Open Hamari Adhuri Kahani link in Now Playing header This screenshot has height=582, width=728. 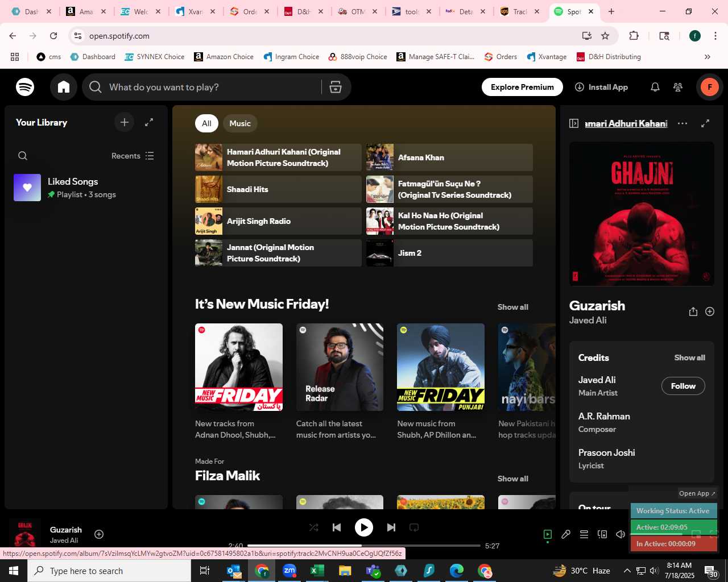(x=626, y=123)
